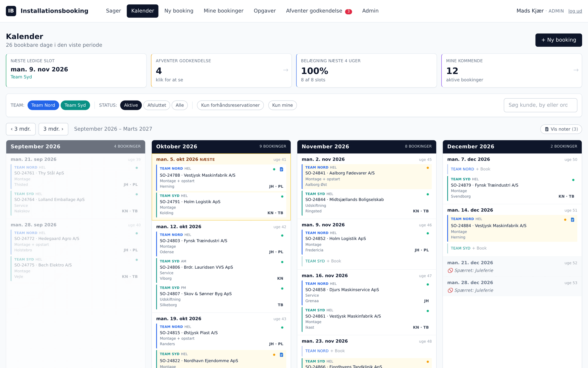Open booking SO-24844 Midtsjællands Boligselskab

[x=367, y=203]
